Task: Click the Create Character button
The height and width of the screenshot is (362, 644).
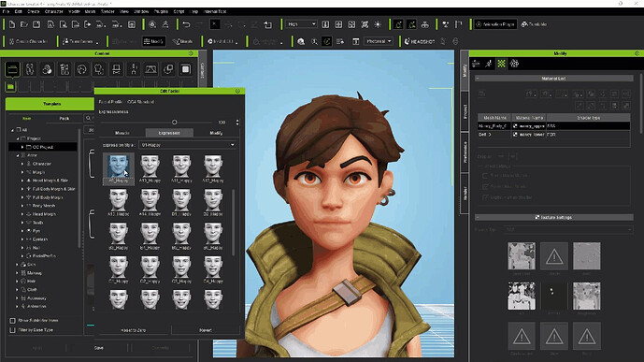Action: coord(28,41)
